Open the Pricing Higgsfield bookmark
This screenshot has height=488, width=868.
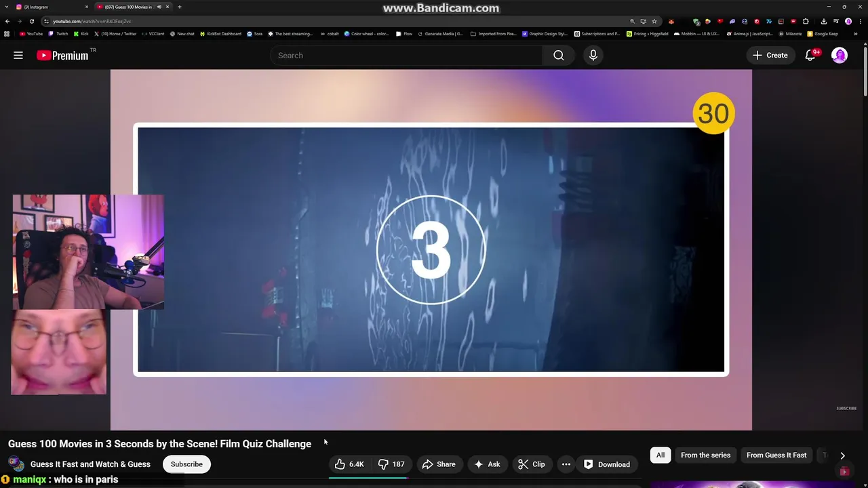tap(648, 33)
